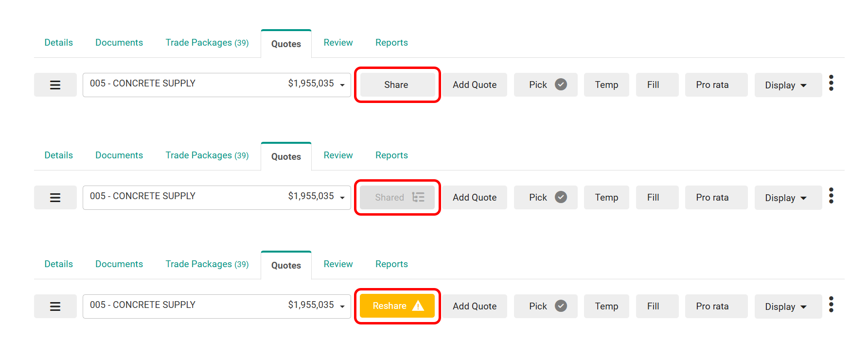Open three-dot more options in top row
The height and width of the screenshot is (357, 868).
coord(831,83)
